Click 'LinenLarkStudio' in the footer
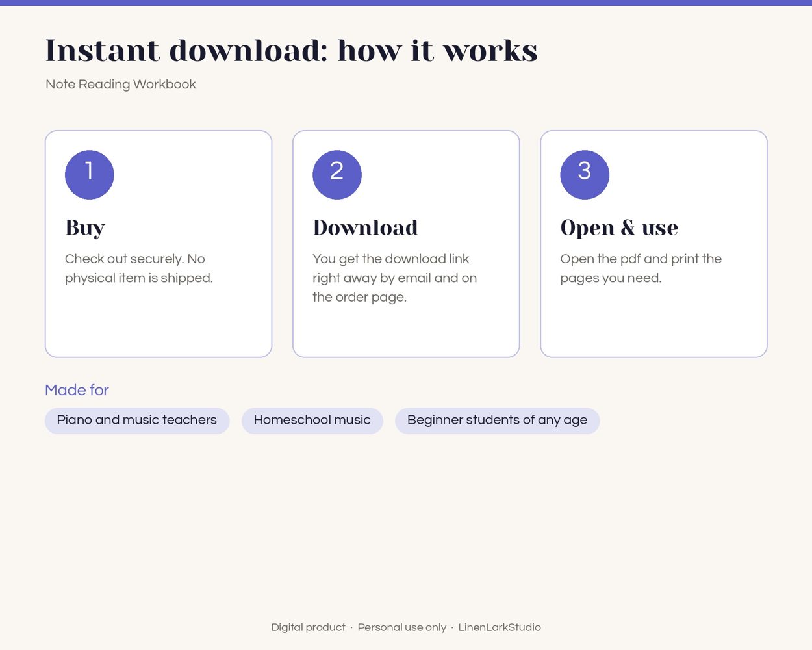This screenshot has width=812, height=650. [500, 627]
